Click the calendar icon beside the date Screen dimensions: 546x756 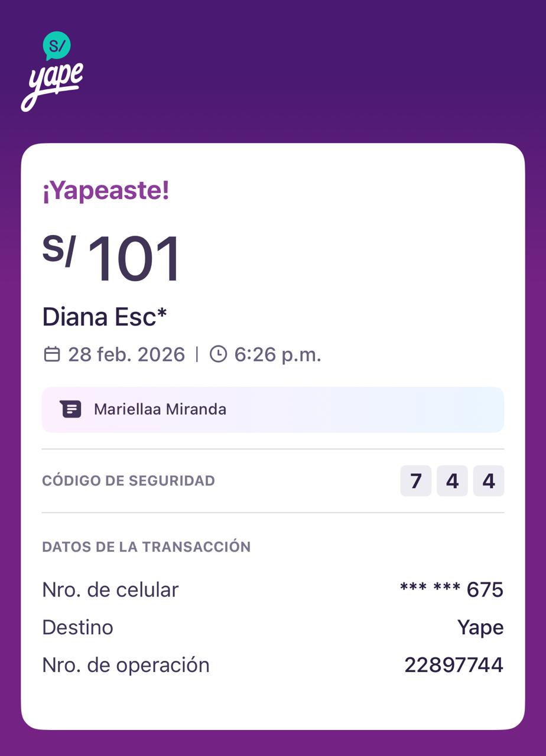coord(52,354)
